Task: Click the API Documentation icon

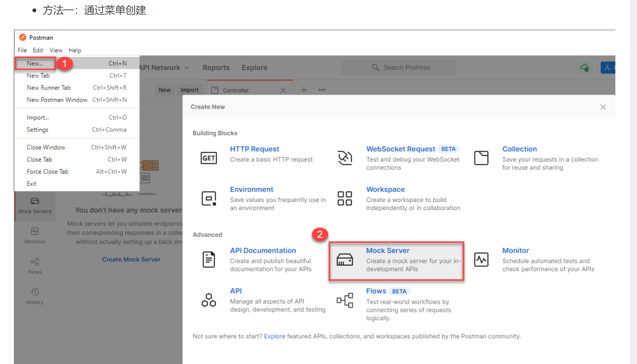Action: click(209, 259)
